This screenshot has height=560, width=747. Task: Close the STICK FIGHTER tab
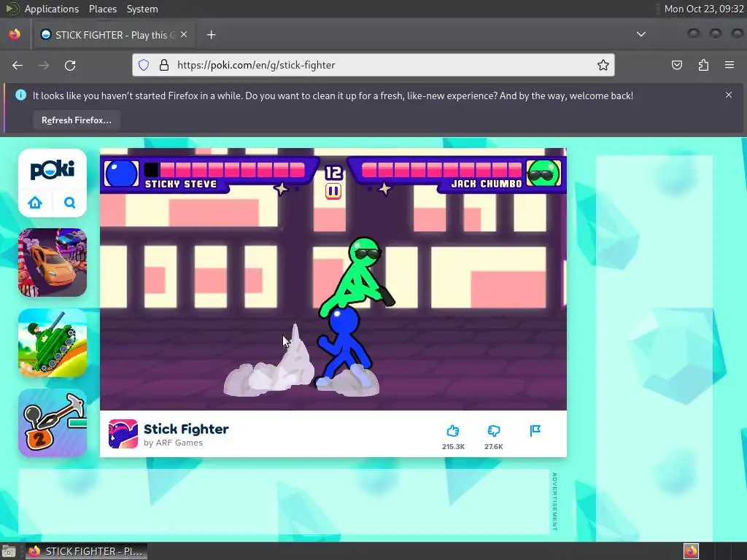point(184,35)
